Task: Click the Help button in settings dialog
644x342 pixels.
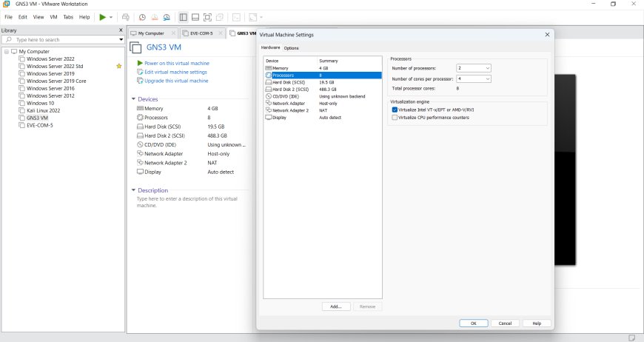Action: [x=537, y=323]
